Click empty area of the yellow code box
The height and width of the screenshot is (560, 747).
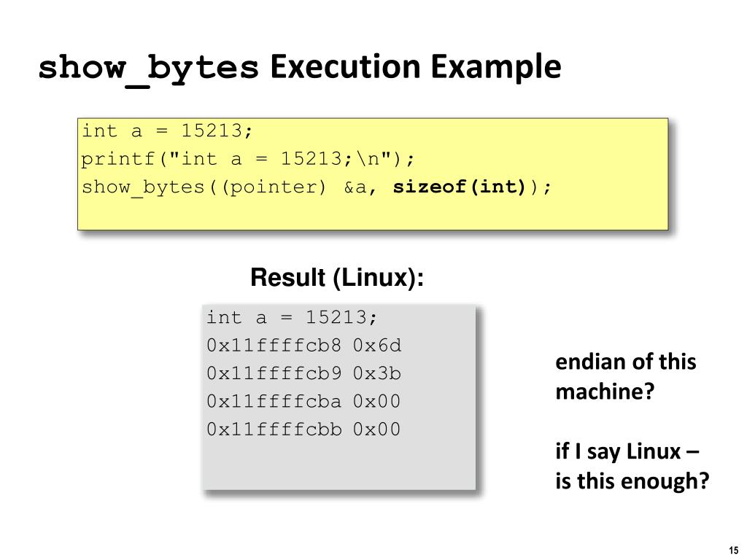pos(373,214)
